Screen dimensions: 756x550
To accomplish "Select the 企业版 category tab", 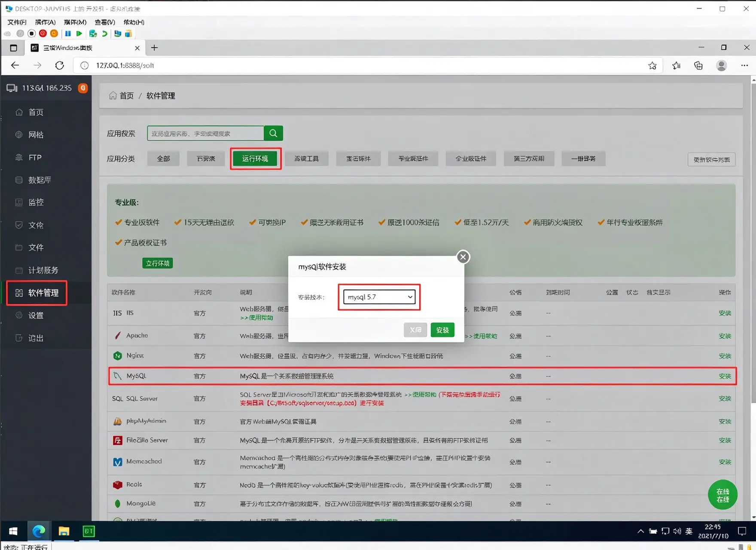I will [471, 159].
